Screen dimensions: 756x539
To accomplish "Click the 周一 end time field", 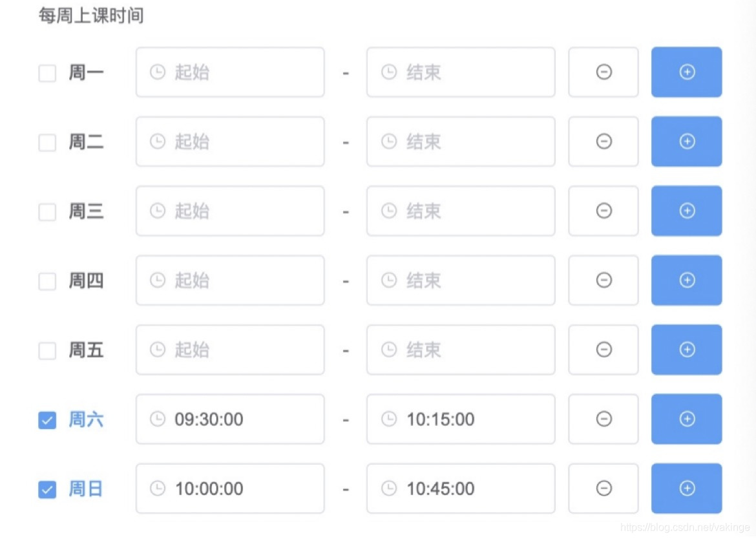I will coord(461,72).
